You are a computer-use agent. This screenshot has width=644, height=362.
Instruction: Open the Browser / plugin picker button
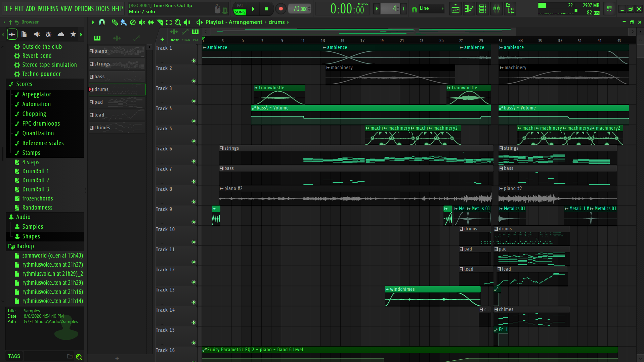(x=511, y=9)
